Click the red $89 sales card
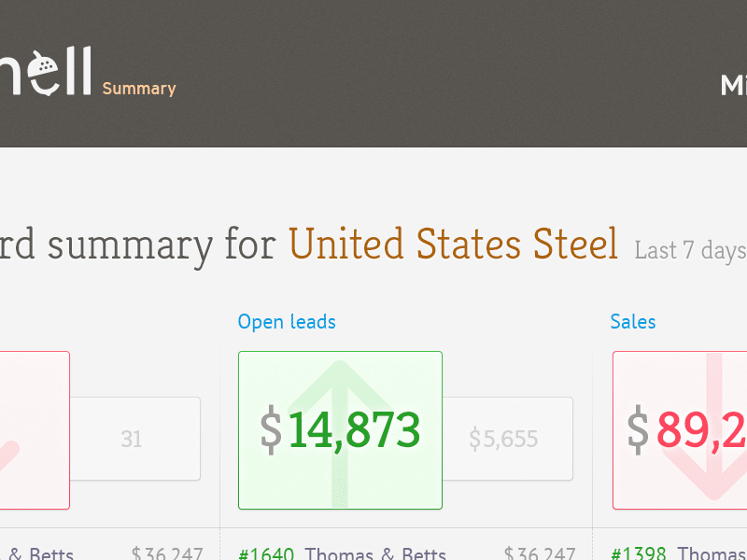 coord(680,430)
